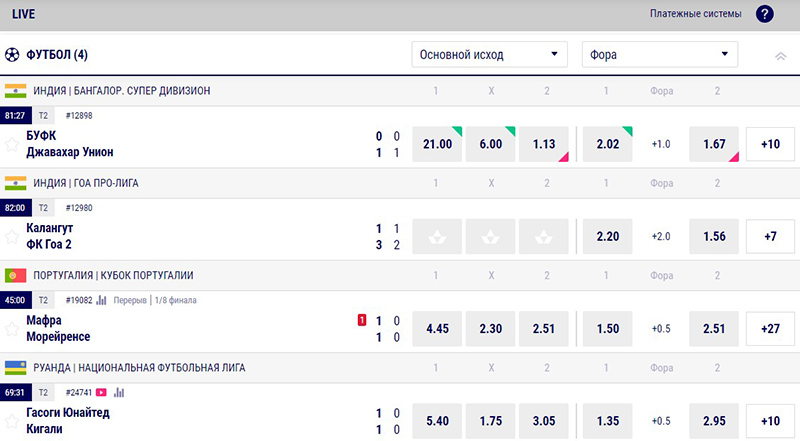Screen dimensions: 800x441
Task: Open the Основной исход dropdown
Action: [x=489, y=54]
